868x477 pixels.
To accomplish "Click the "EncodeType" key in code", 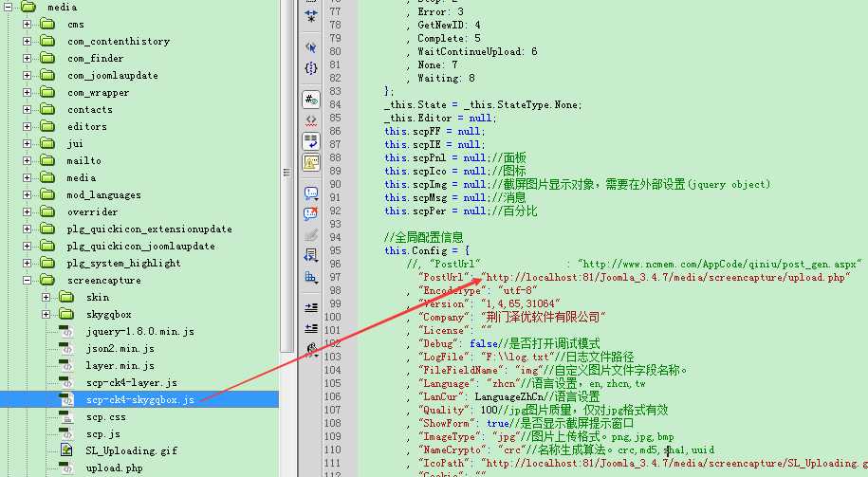I will (x=452, y=290).
